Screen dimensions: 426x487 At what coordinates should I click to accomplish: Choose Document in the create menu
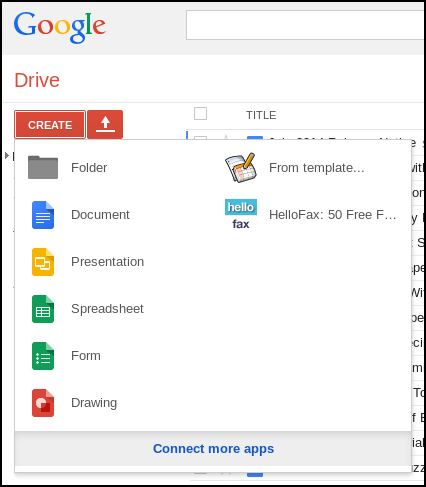(x=100, y=215)
